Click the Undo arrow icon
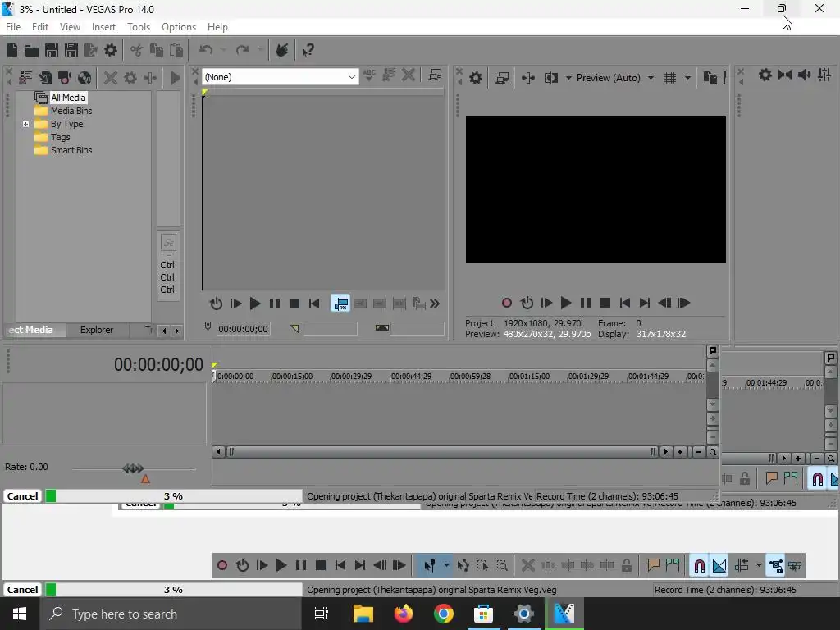The width and height of the screenshot is (840, 630). 206,50
